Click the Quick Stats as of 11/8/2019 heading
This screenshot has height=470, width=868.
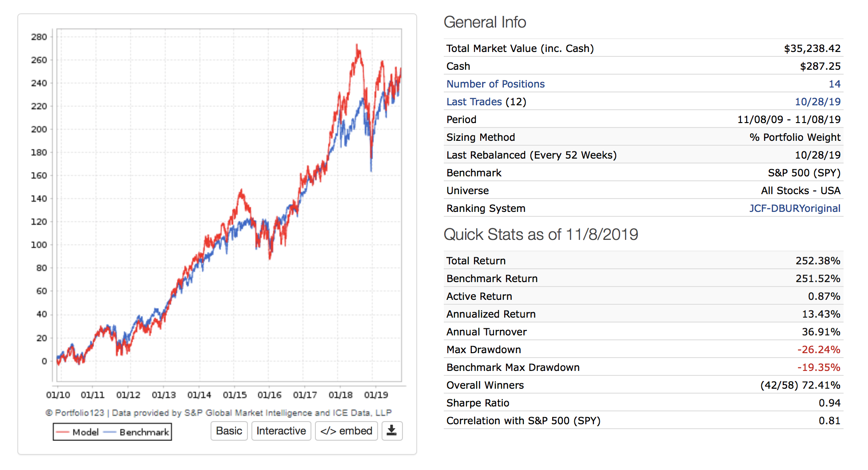click(541, 235)
